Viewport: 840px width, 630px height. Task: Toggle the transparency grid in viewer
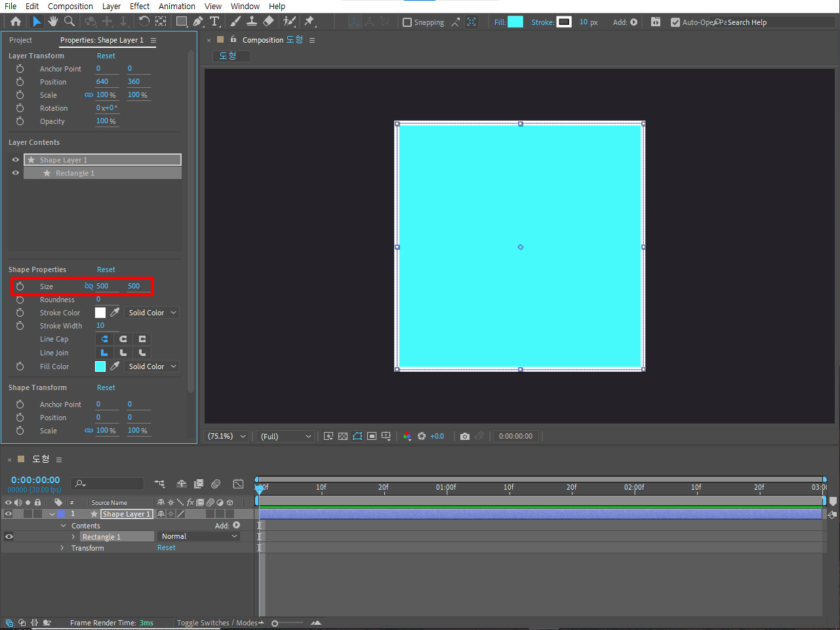coord(343,436)
